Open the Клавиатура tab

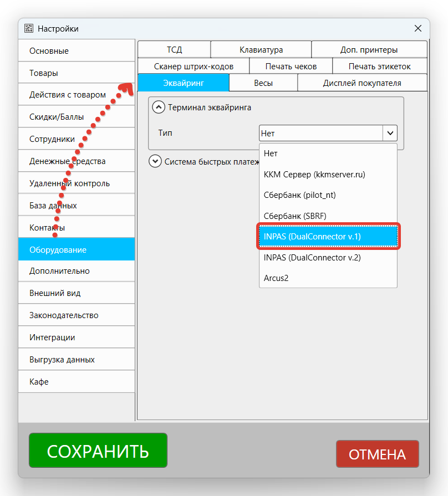(261, 49)
